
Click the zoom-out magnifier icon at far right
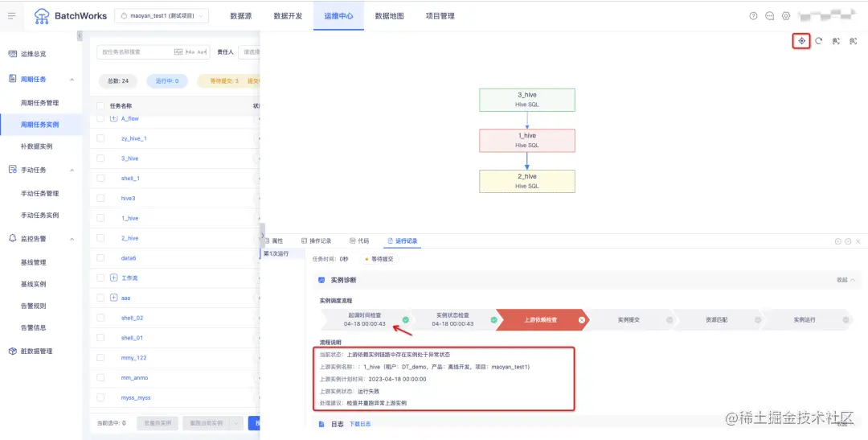(x=853, y=41)
